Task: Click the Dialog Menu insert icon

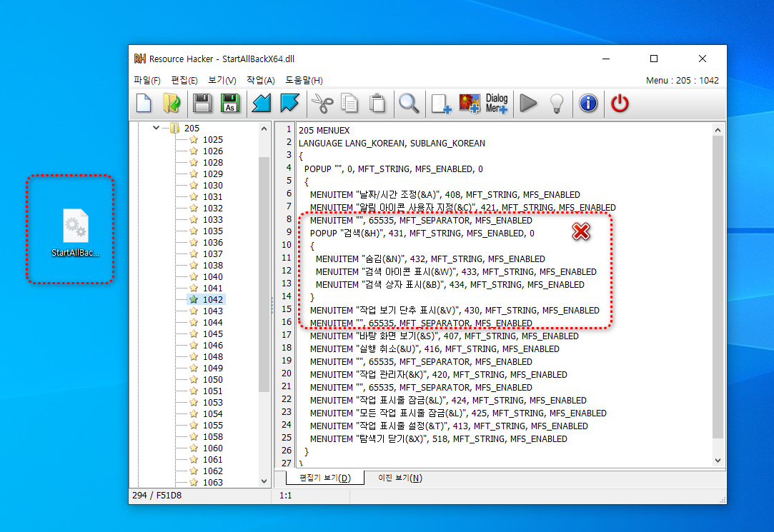Action: (x=497, y=104)
